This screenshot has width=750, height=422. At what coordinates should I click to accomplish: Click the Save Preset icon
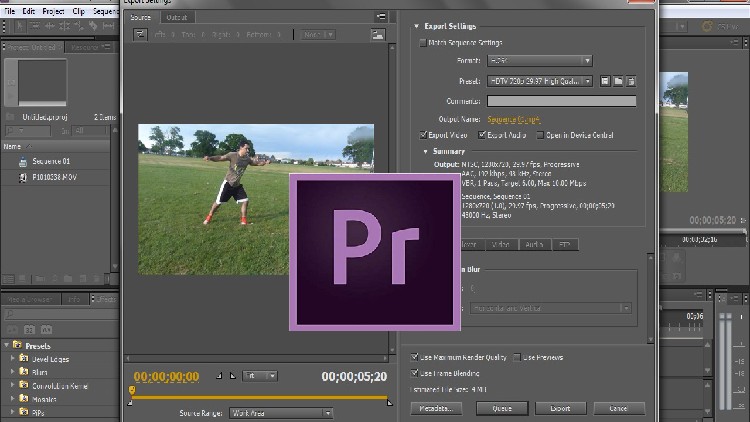[605, 81]
